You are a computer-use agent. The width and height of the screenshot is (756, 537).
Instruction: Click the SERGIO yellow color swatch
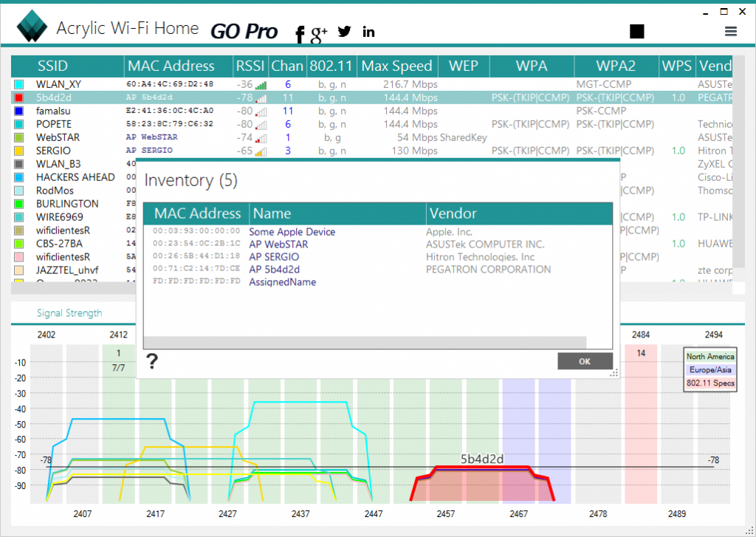point(18,151)
